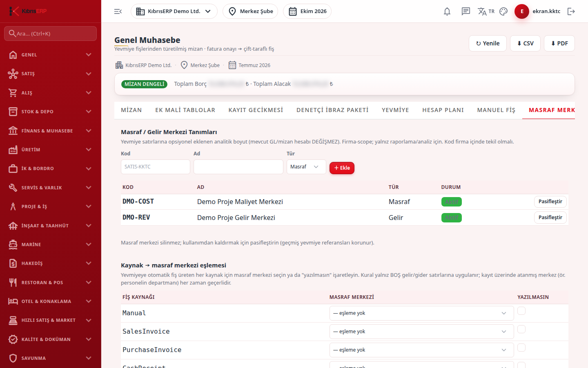This screenshot has width=588, height=368.
Task: Click the Yenile refresh button
Action: click(x=488, y=43)
